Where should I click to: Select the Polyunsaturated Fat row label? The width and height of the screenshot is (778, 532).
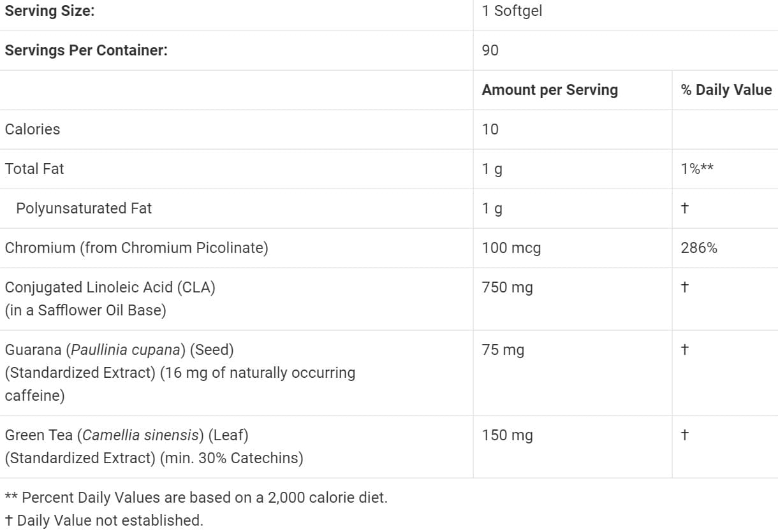coord(84,208)
